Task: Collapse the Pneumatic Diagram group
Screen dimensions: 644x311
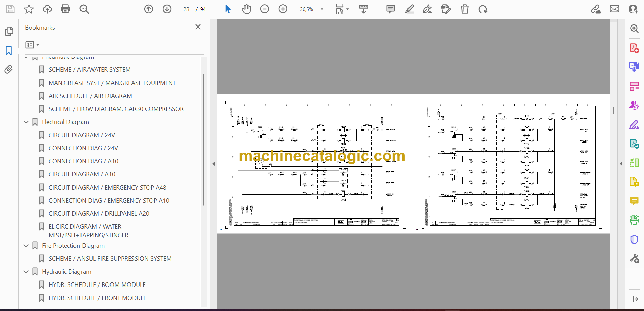Action: point(26,57)
